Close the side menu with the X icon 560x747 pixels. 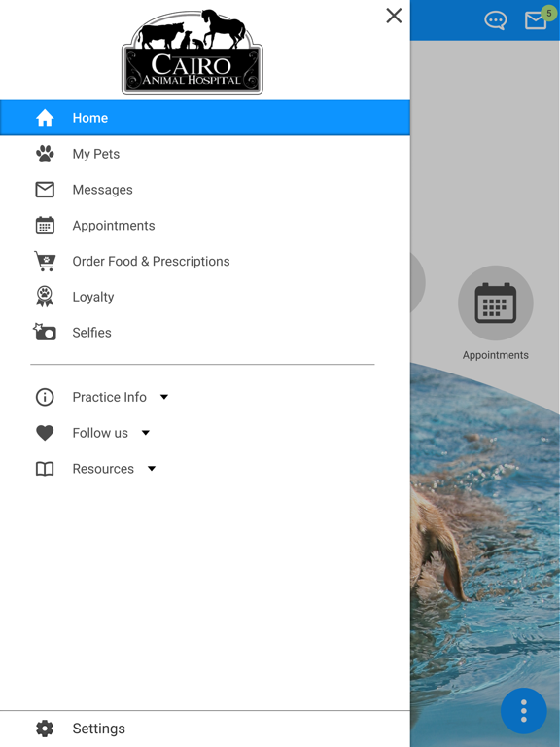click(394, 16)
